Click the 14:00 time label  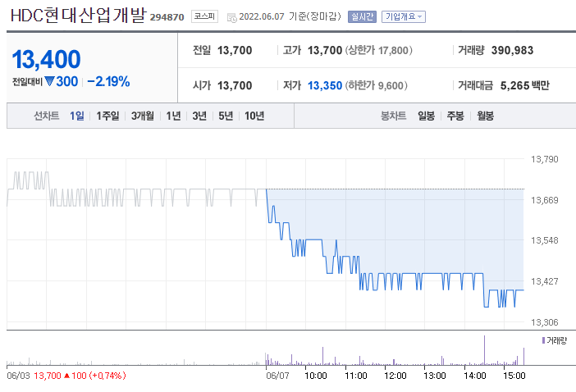[x=475, y=376]
